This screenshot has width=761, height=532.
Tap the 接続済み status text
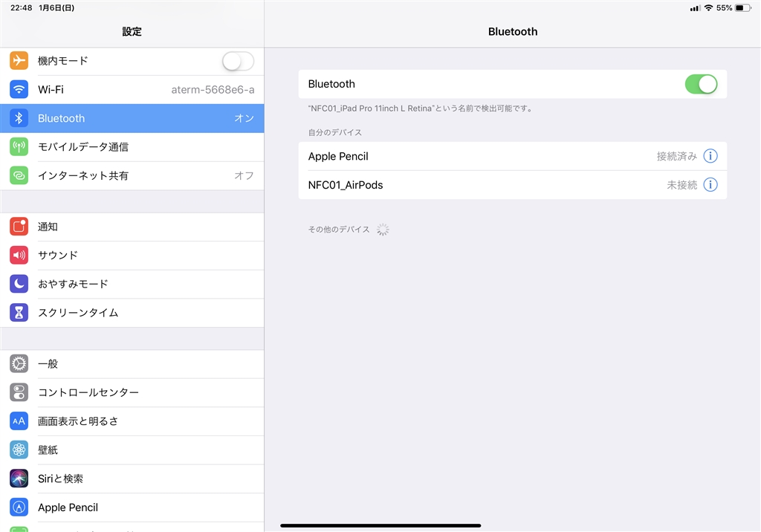point(676,156)
